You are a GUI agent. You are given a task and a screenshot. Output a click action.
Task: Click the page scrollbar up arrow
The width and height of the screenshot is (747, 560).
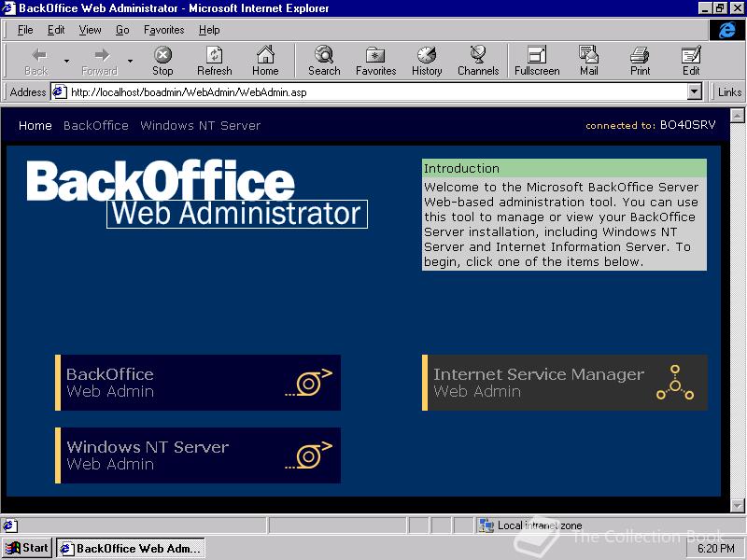(x=737, y=115)
